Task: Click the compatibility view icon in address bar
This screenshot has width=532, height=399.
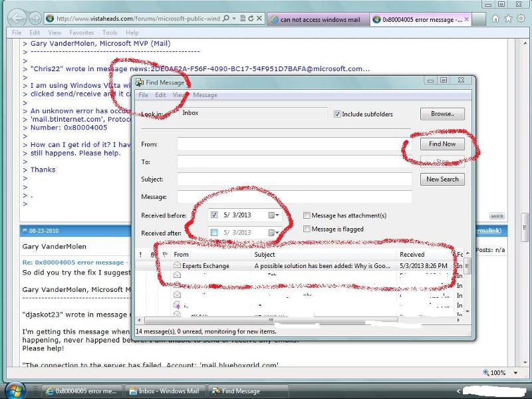Action: click(x=243, y=19)
